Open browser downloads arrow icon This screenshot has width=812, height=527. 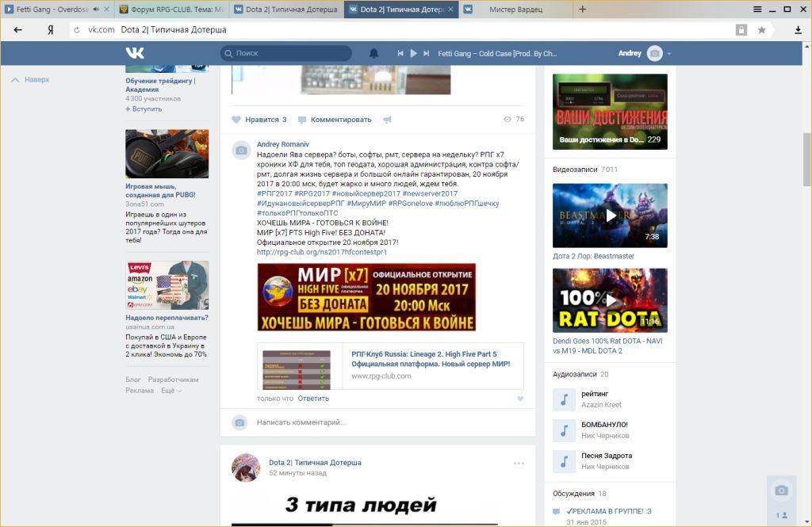[x=798, y=30]
